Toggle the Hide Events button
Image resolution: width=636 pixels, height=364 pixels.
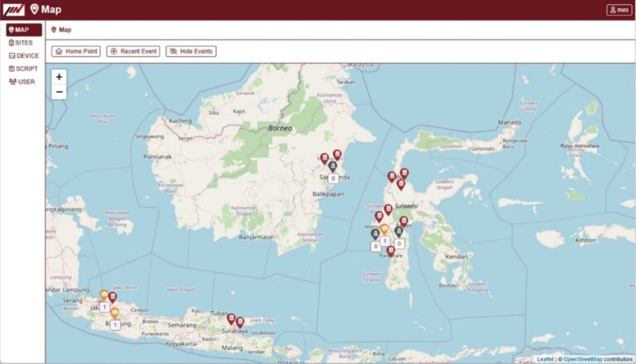coord(191,51)
